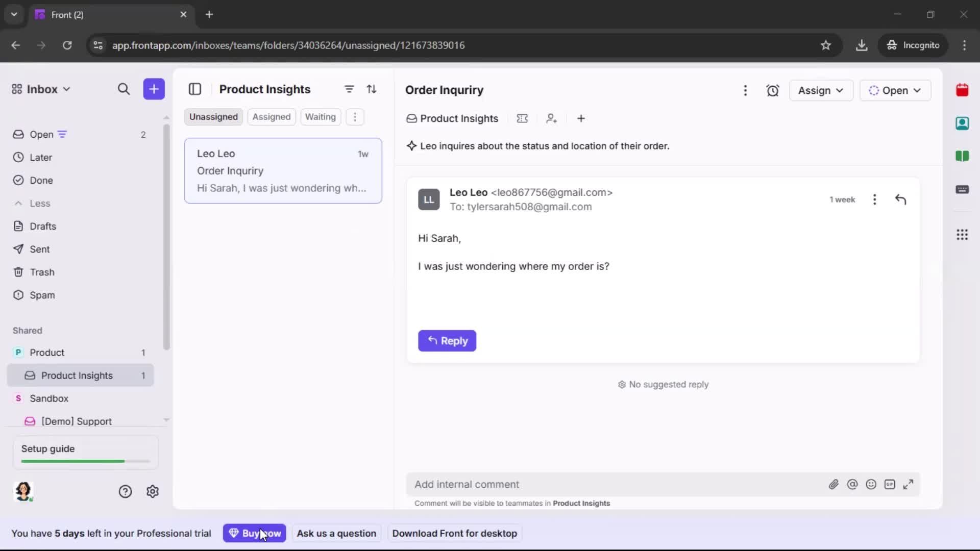Open Ask us a question
This screenshot has width=980, height=551.
tap(336, 533)
